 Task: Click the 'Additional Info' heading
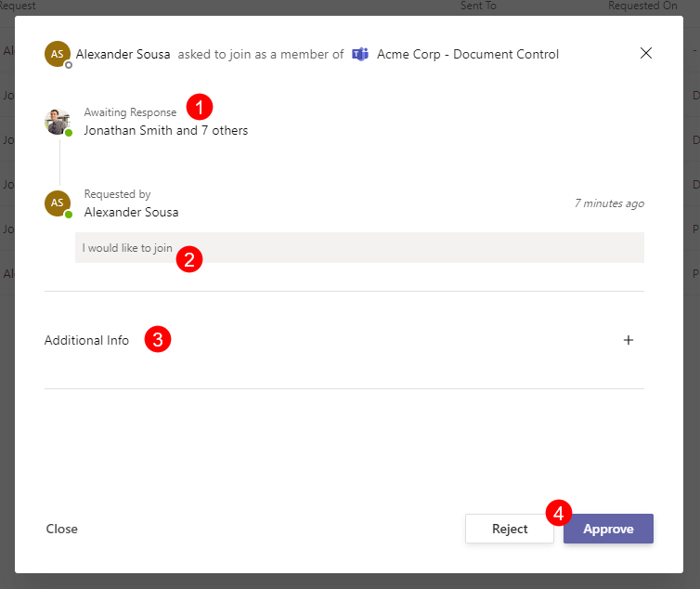86,341
